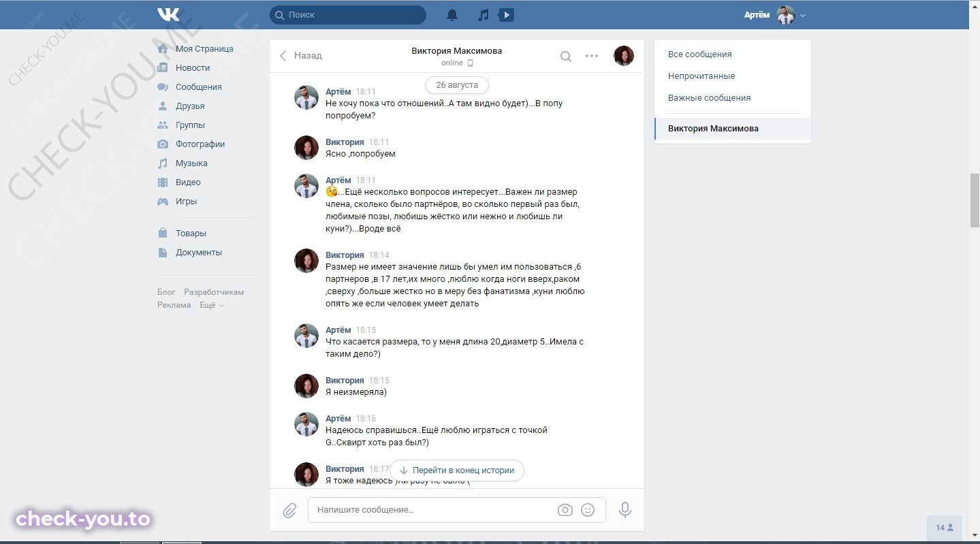
Task: Jump to end with Перейти в конец истории
Action: point(457,470)
